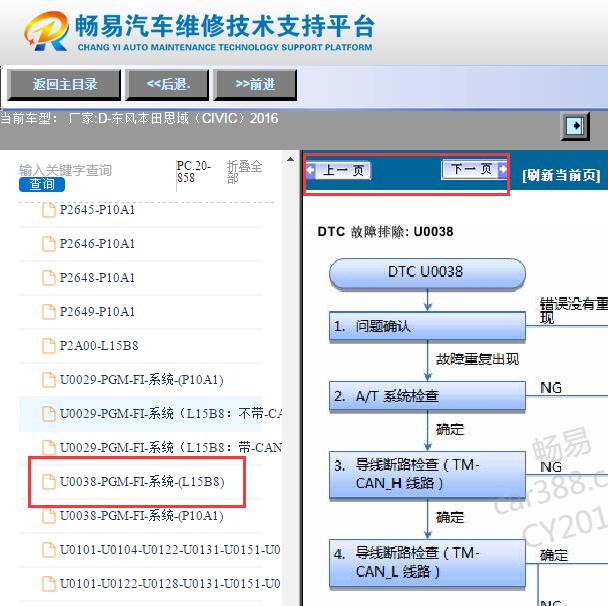Screen dimensions: 608x606
Task: Click the P2A00-L15B8 page icon
Action: coord(49,346)
